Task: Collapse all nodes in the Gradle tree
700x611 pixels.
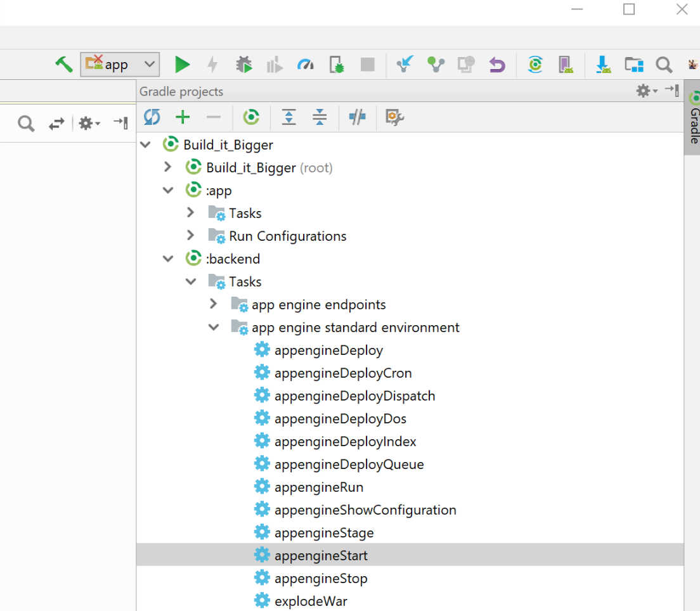Action: (x=319, y=117)
